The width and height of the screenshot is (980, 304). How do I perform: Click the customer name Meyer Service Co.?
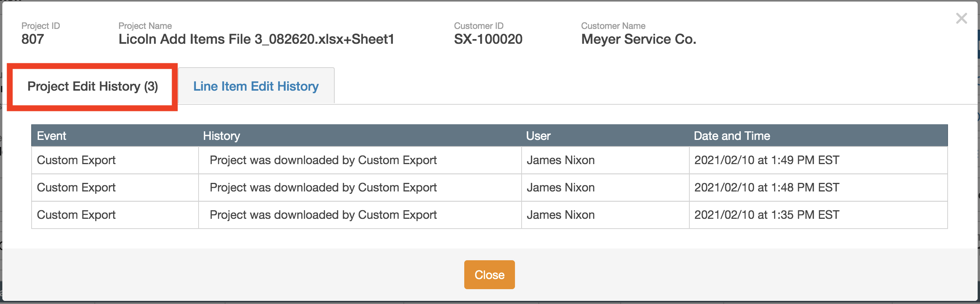(638, 39)
